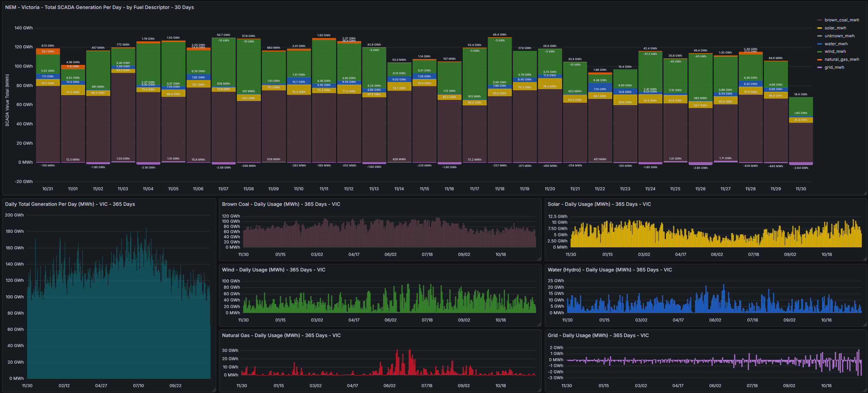Click resize handle of Daily Total Generation panel

coord(214,390)
